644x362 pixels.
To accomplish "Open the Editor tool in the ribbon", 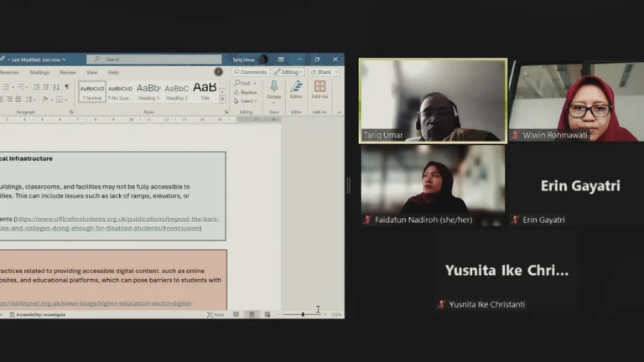I will [x=296, y=88].
